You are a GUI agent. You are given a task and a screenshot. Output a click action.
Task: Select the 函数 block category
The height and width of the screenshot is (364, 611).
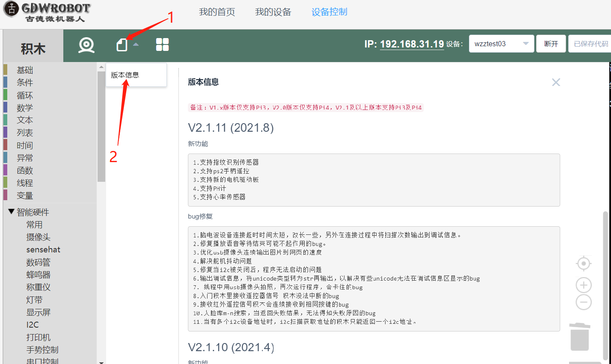[25, 171]
